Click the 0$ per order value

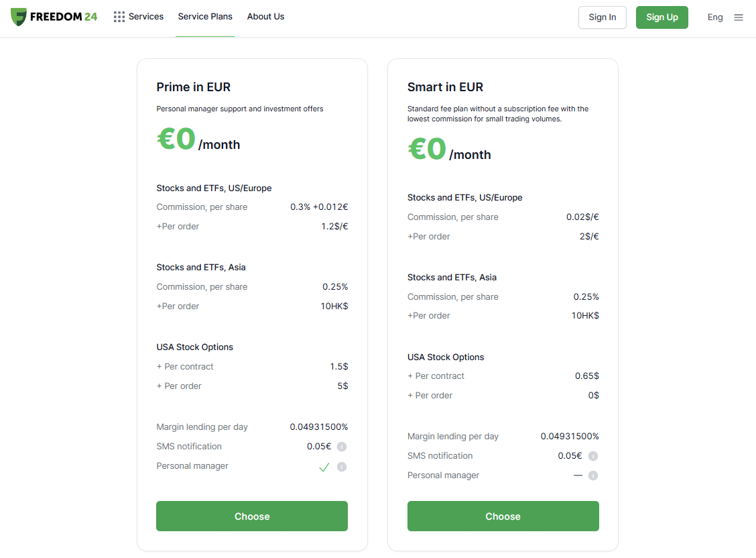(x=594, y=396)
